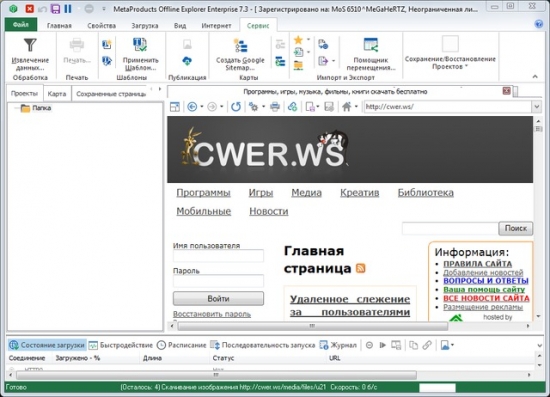Click the yellow star icon in Импорт и Экспорт
Viewport: 550px width, 397px height.
pos(298,40)
